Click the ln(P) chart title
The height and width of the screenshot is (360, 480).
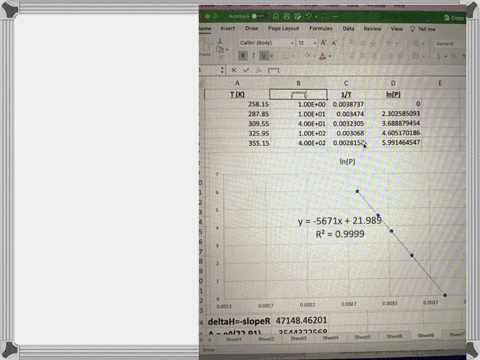[347, 162]
